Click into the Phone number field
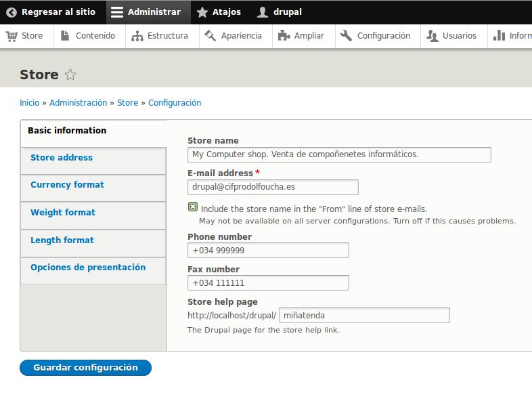This screenshot has width=532, height=401. [268, 251]
